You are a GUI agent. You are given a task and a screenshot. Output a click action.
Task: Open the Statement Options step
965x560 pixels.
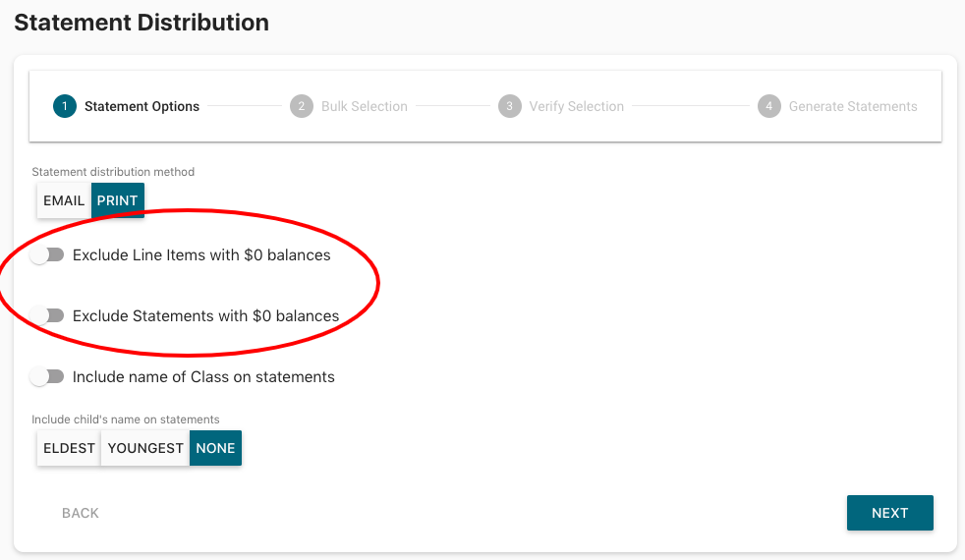click(142, 106)
